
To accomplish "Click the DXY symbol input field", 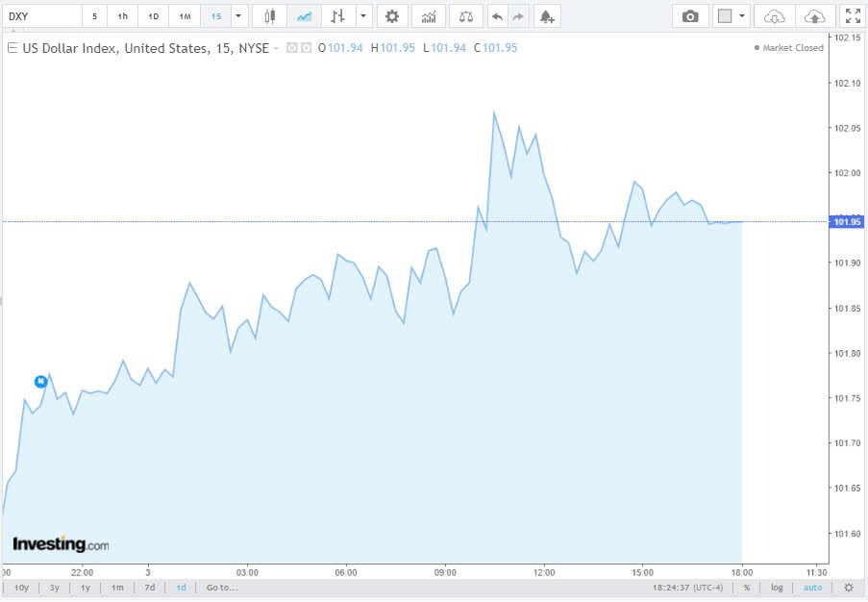I will 38,15.
